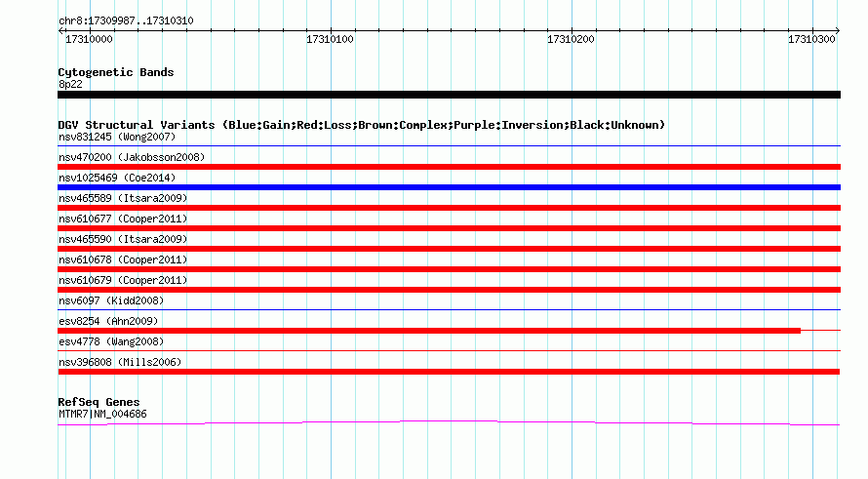Viewport: 868px width, 479px height.
Task: Click ruler coordinate 17310300
Action: tap(811, 39)
